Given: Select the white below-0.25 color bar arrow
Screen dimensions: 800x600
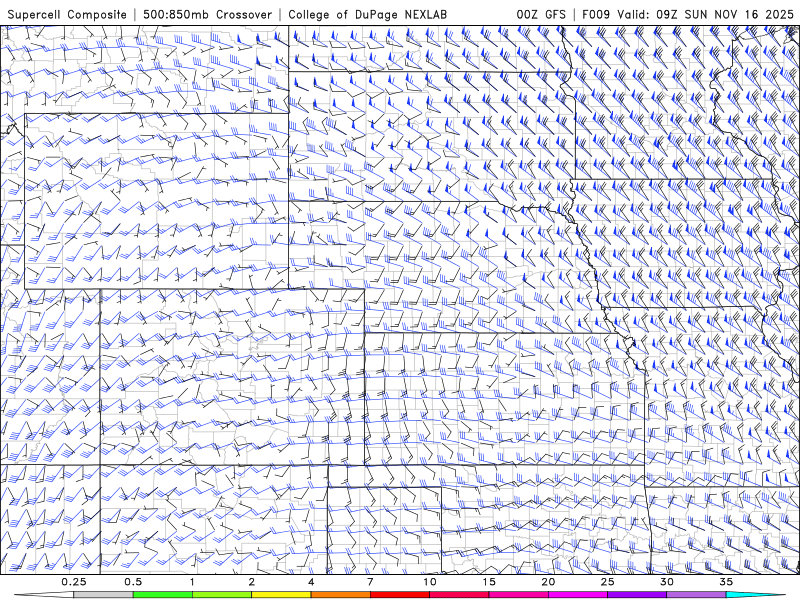Looking at the screenshot, I should click(x=44, y=595).
